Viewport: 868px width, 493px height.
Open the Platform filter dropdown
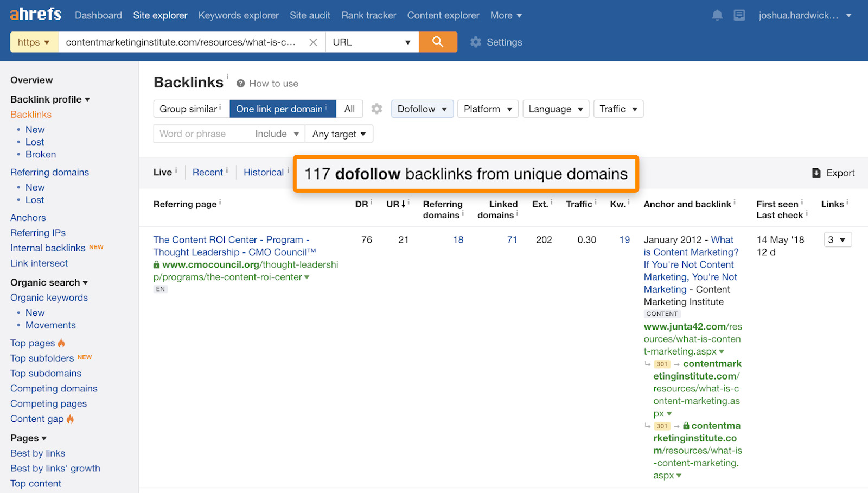(x=487, y=109)
